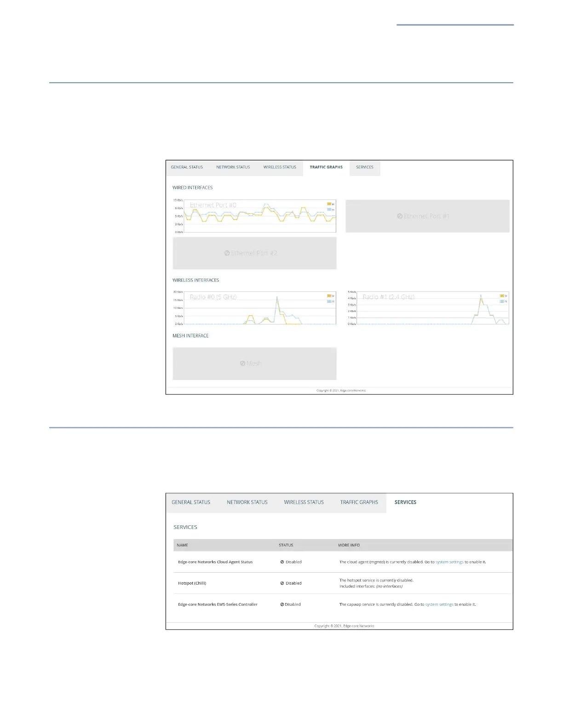Select 'Edge-core Networks Cloud Agent Status' row name
This screenshot has height=728, width=563.
point(215,562)
